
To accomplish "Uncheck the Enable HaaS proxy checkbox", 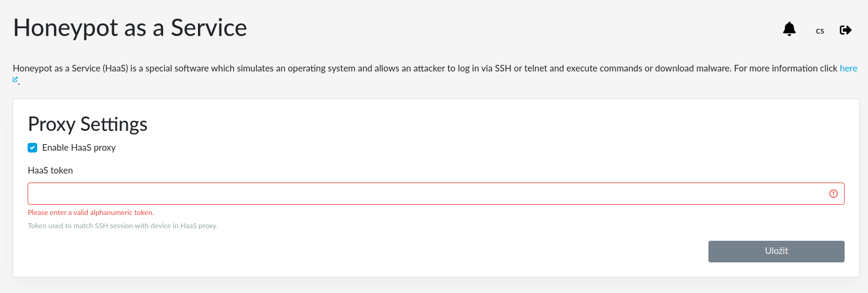I will pos(32,148).
